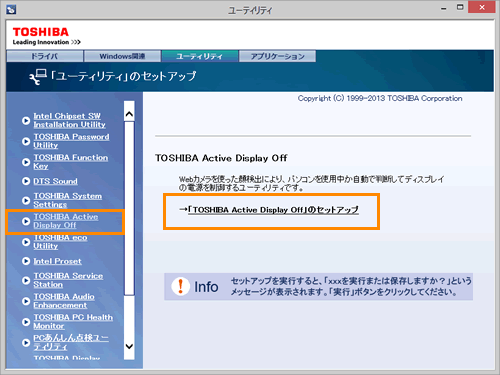Click the Copyright TOSHIBA Corporation text
This screenshot has height=375, width=500.
click(380, 98)
